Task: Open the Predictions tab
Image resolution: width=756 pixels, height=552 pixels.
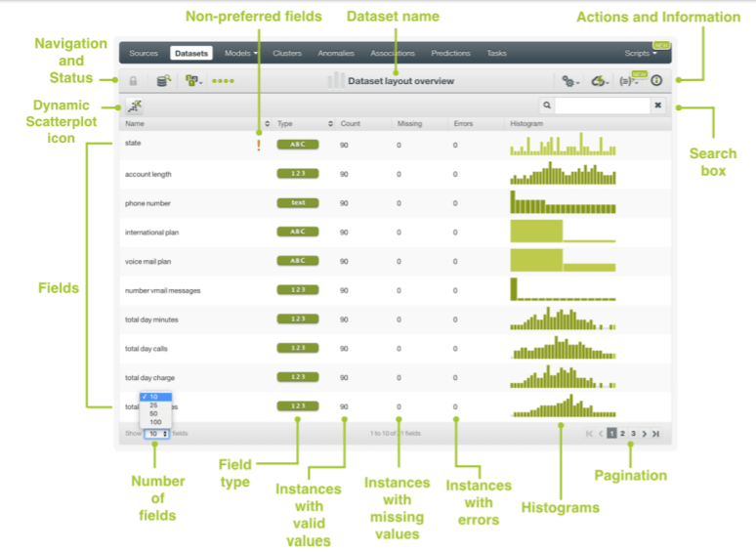Action: click(451, 53)
